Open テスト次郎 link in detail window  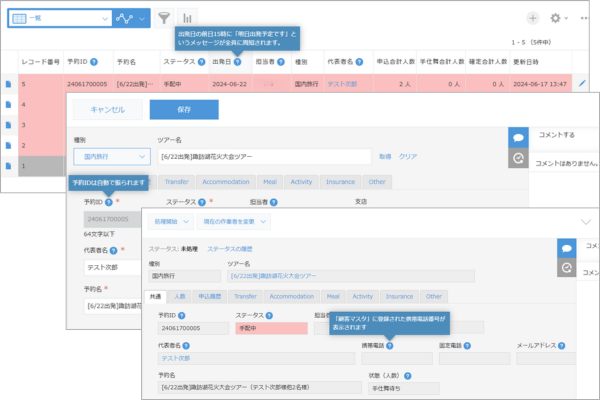coord(176,358)
